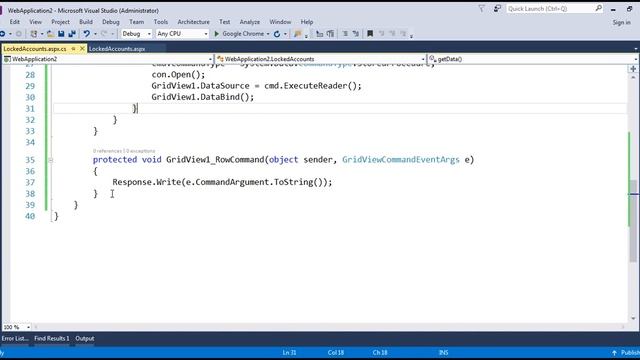This screenshot has width=640, height=360.
Task: Close the LockedAccounts.aspx.cs tab
Action: (82, 49)
